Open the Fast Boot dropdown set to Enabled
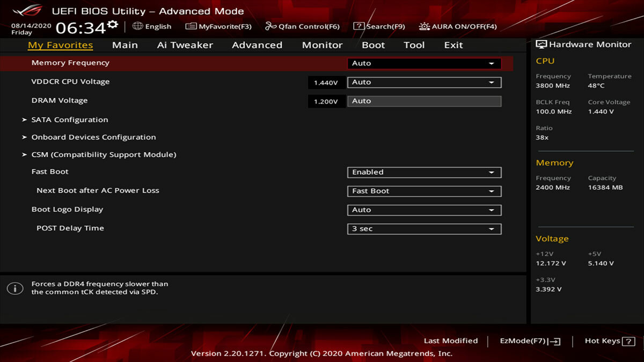The height and width of the screenshot is (362, 644). pos(425,172)
